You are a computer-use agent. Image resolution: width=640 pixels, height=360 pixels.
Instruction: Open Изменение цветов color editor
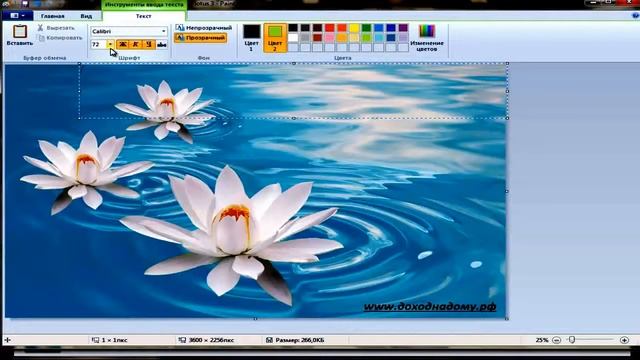(x=427, y=38)
